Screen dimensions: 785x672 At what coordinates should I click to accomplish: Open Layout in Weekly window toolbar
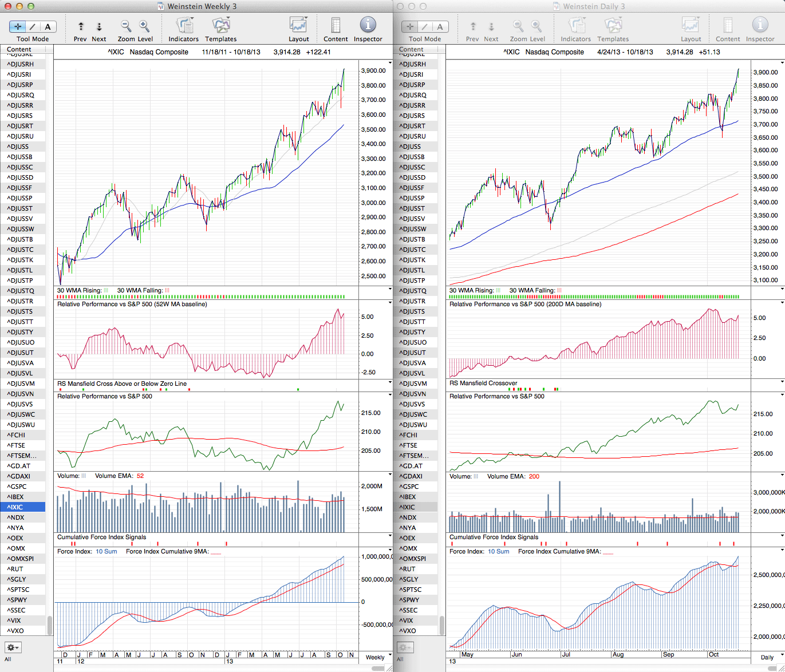[298, 26]
